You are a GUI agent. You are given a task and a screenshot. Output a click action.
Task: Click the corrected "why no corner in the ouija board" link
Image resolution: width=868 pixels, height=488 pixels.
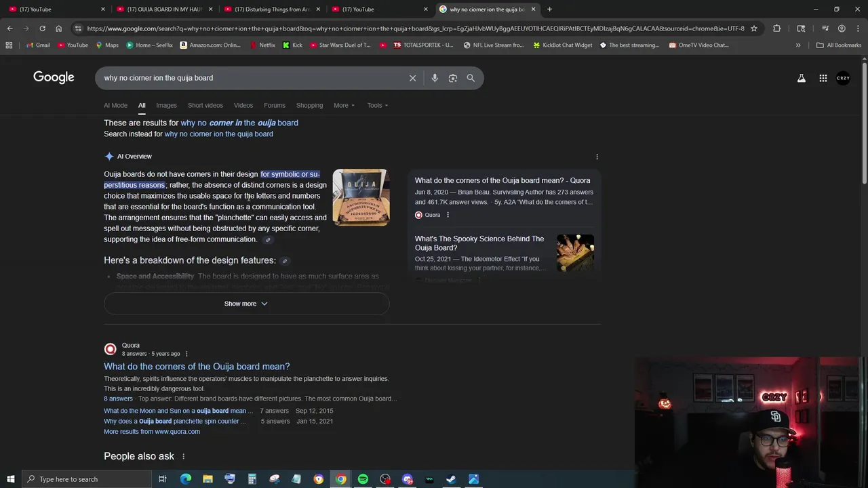click(x=239, y=123)
